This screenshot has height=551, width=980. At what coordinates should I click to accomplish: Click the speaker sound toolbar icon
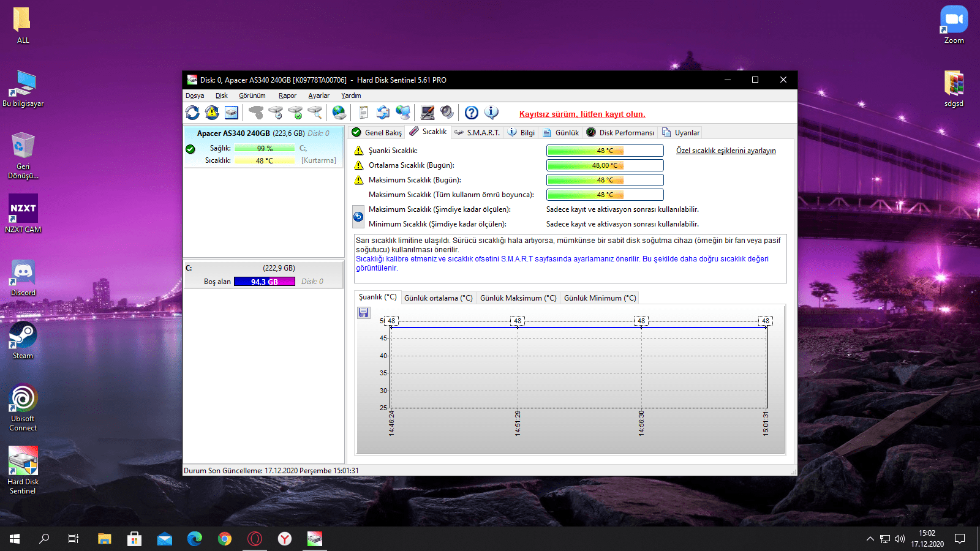pyautogui.click(x=447, y=113)
